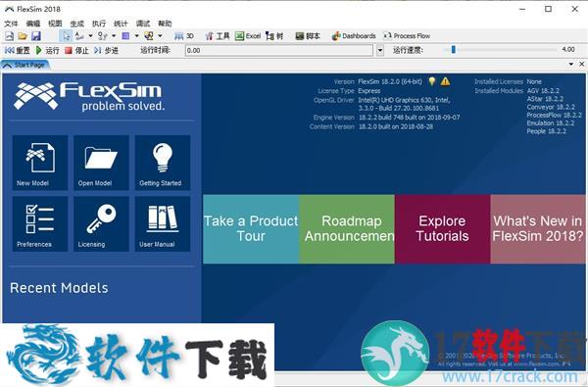Click the Explore Tutorials banner

click(443, 228)
